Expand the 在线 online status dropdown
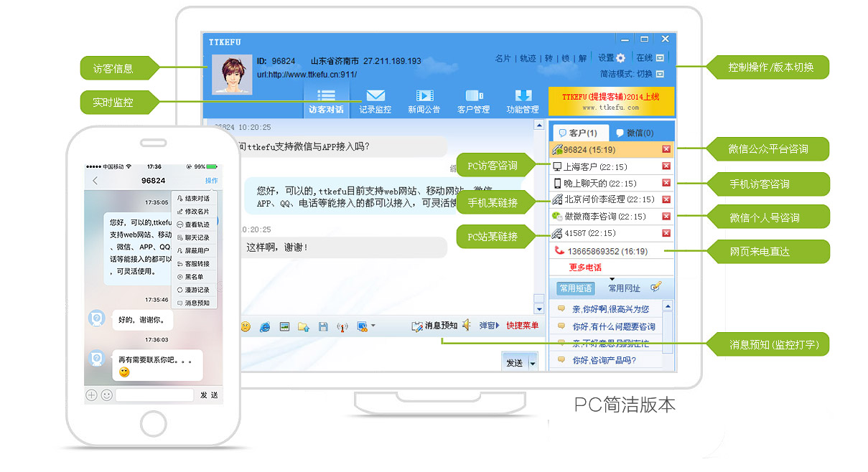The width and height of the screenshot is (868, 472). pos(660,58)
